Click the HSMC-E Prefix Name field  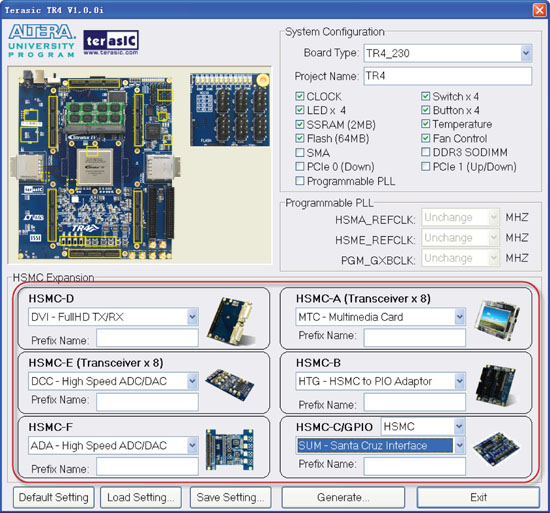coord(147,401)
